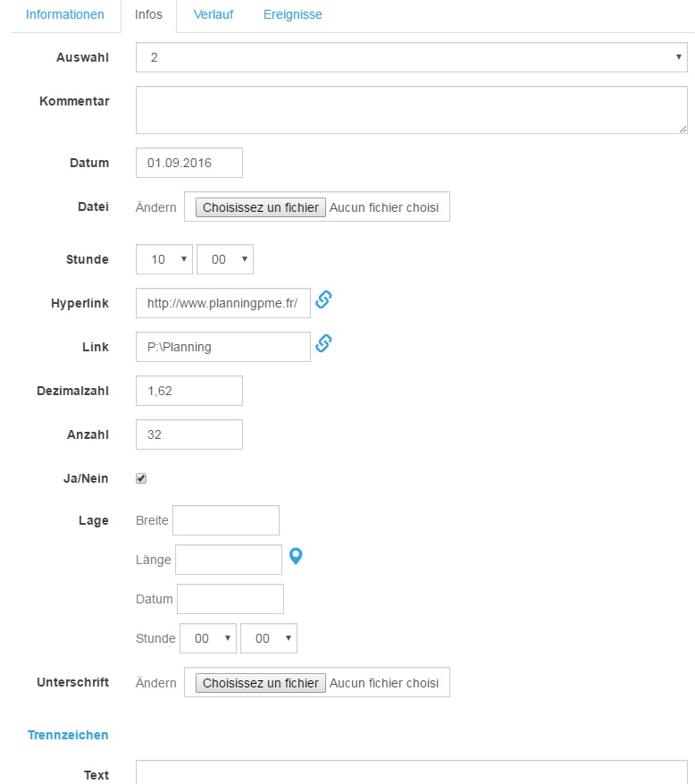Screen dimensions: 695x784
Task: Open the Lage Stunde minutes dropdown
Action: point(269,638)
